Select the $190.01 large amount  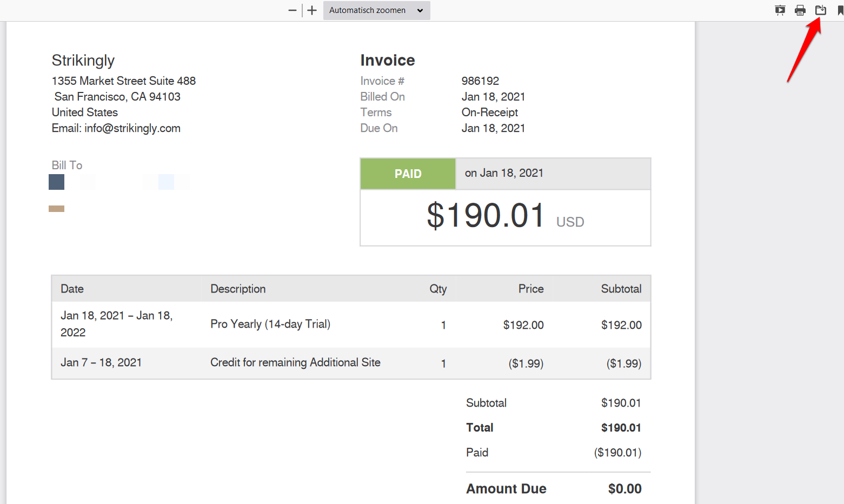[x=485, y=215]
